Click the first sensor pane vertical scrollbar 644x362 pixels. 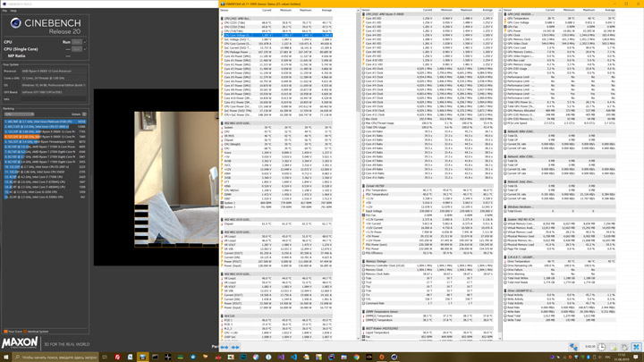point(358,174)
